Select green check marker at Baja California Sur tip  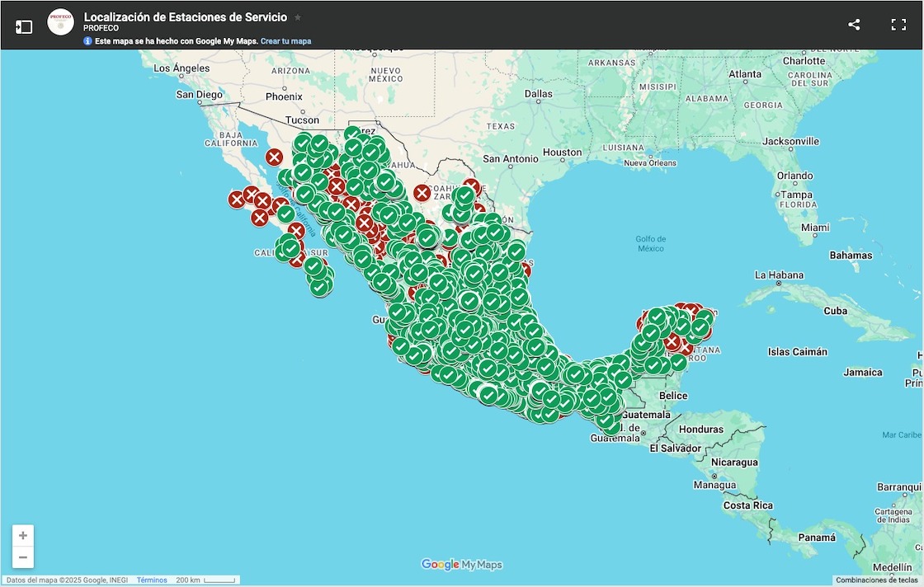(x=319, y=286)
